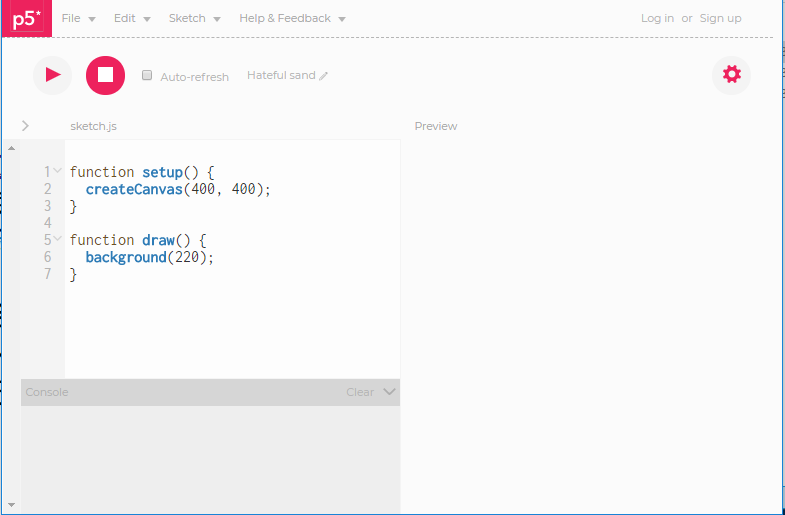The height and width of the screenshot is (515, 785).
Task: Enable the Auto-refresh checkbox
Action: tap(147, 76)
